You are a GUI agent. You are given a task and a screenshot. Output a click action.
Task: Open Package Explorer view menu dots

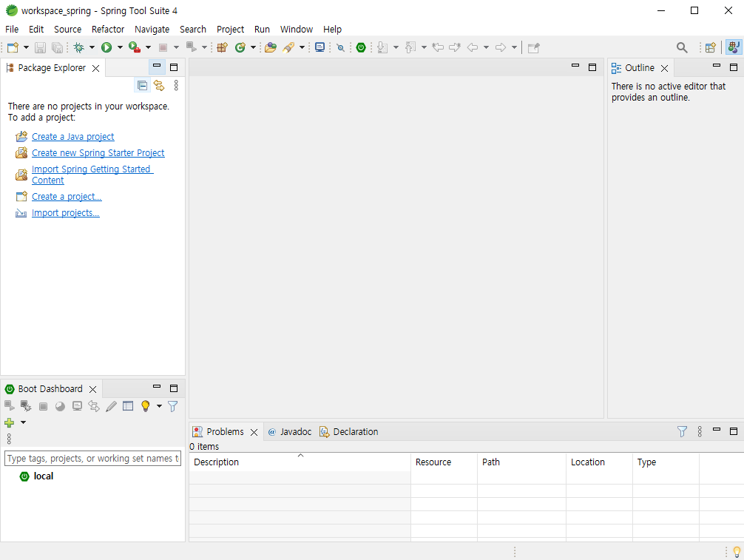pyautogui.click(x=176, y=85)
